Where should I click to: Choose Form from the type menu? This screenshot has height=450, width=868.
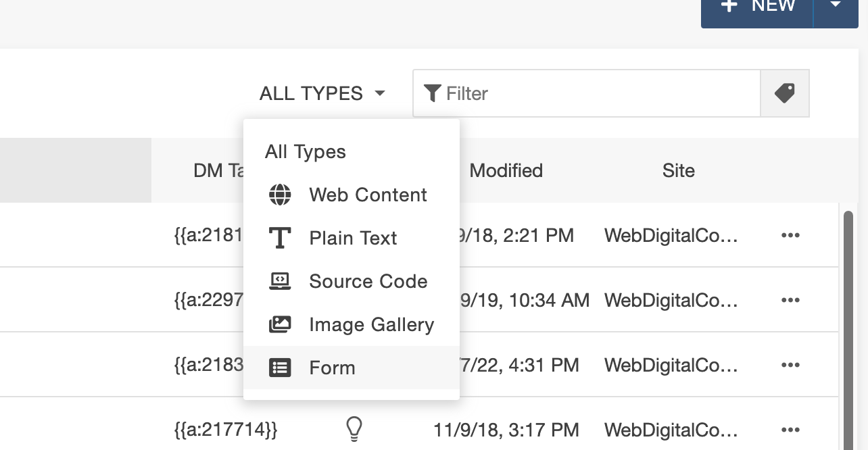point(331,368)
